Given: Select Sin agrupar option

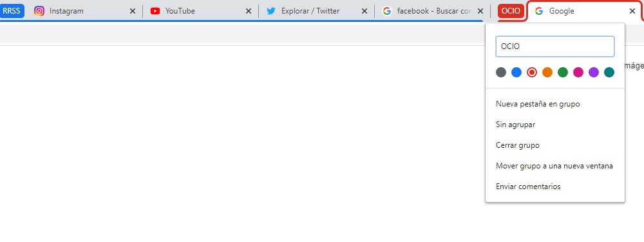Looking at the screenshot, I should click(x=555, y=125).
